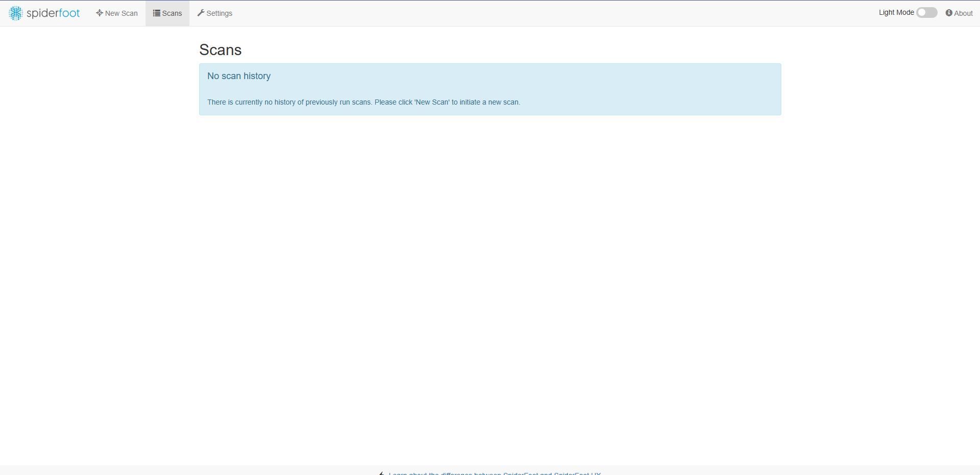The height and width of the screenshot is (475, 980).
Task: Open the New Scan menu item
Action: coord(121,13)
